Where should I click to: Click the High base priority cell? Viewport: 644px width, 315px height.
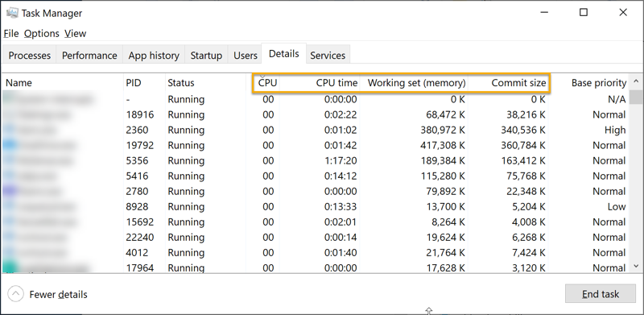(x=615, y=130)
